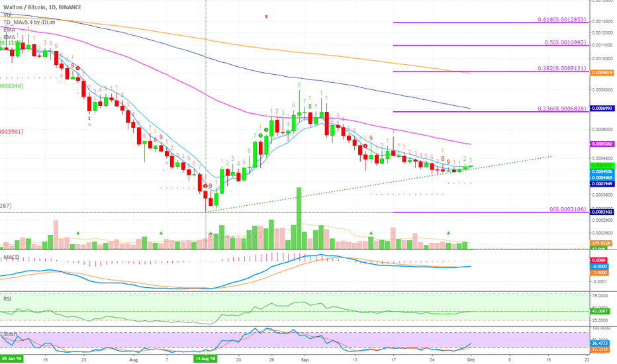Click the green 14 Aug '18 date tag

pyautogui.click(x=205, y=359)
